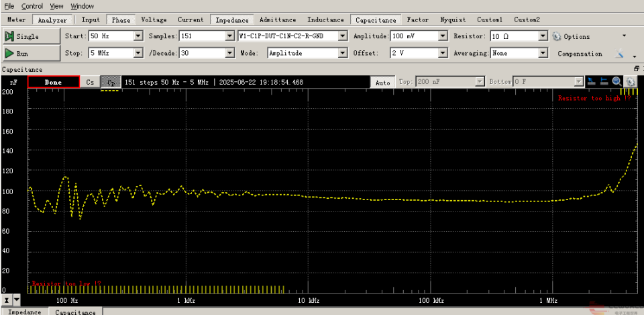Open the Offset 2 V dropdown
This screenshot has height=315, width=644.
443,53
